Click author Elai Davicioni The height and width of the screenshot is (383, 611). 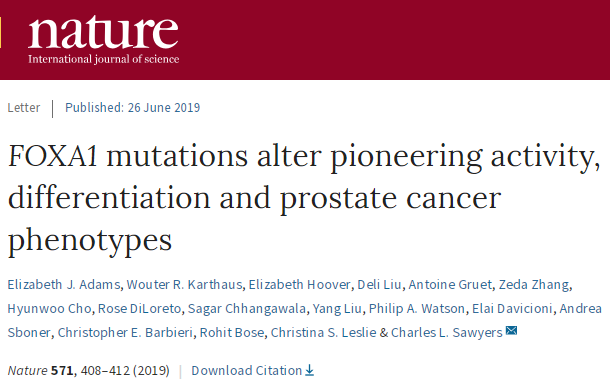coord(512,309)
